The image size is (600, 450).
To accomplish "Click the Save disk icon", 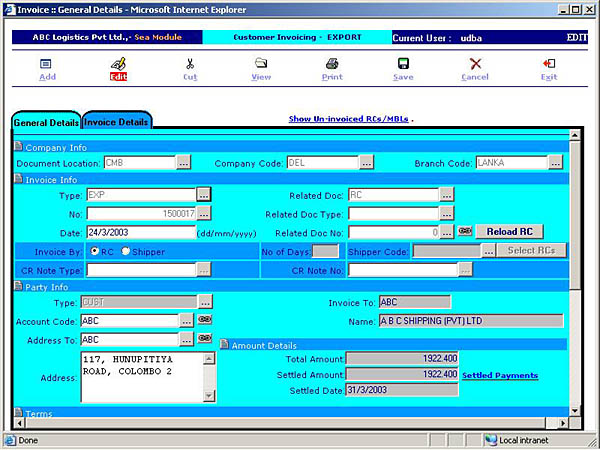I will point(403,64).
